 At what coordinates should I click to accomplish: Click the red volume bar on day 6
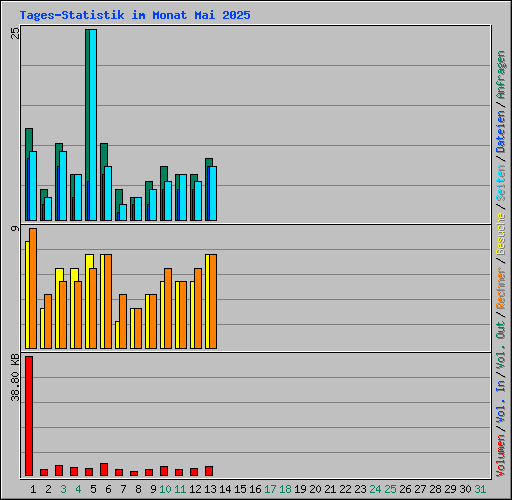click(x=104, y=469)
